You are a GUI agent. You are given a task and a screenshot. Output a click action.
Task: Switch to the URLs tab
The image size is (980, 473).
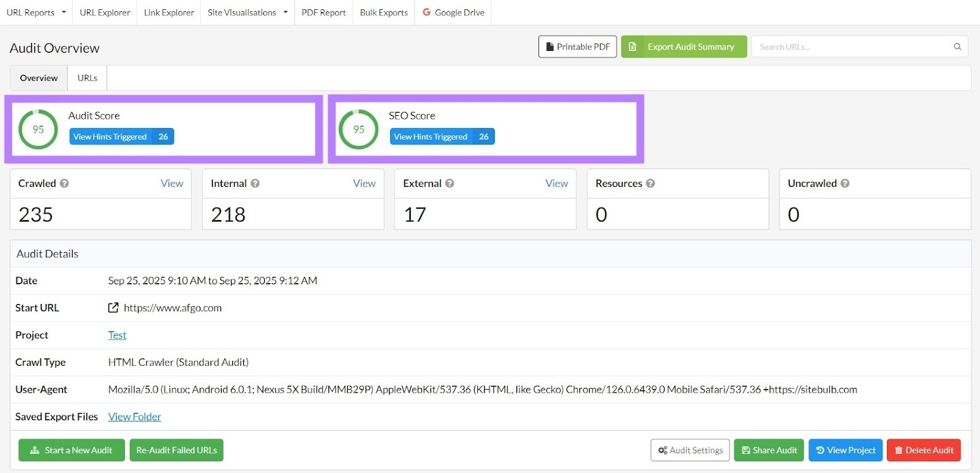point(87,78)
